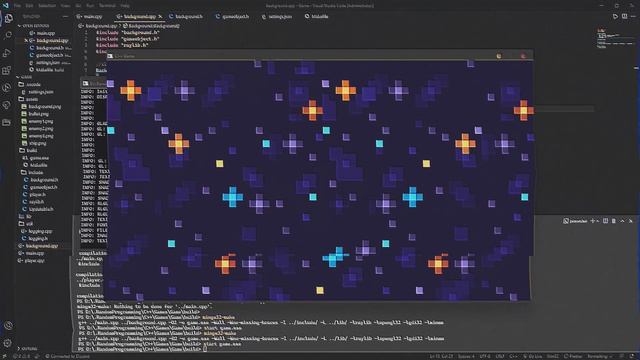Image resolution: width=640 pixels, height=360 pixels.
Task: Click Go Live in status bar
Action: (x=532, y=356)
